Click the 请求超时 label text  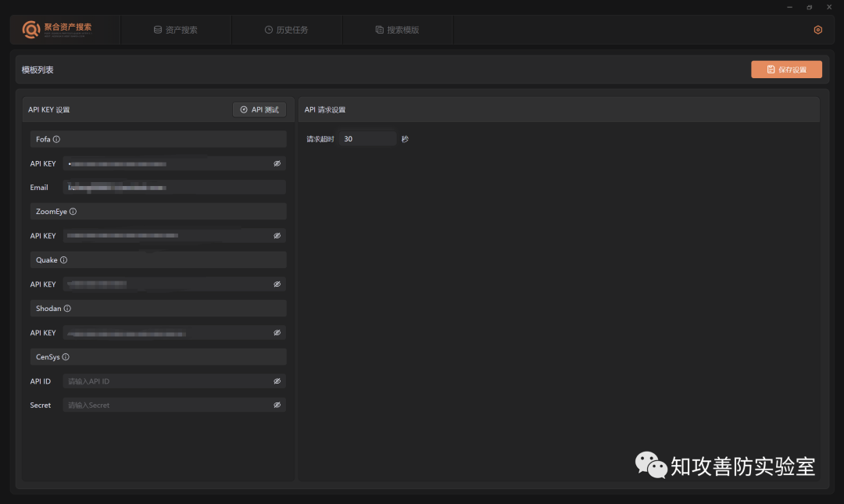coord(320,139)
